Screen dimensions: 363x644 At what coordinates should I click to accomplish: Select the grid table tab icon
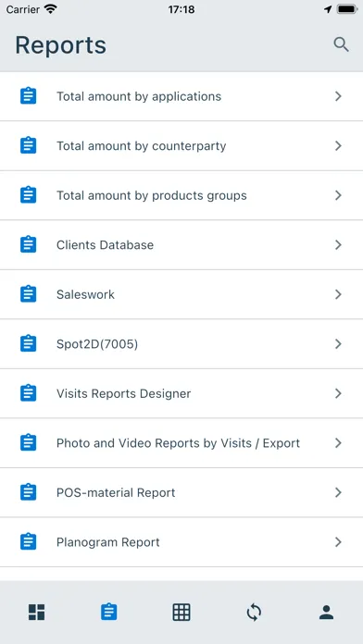(x=181, y=612)
